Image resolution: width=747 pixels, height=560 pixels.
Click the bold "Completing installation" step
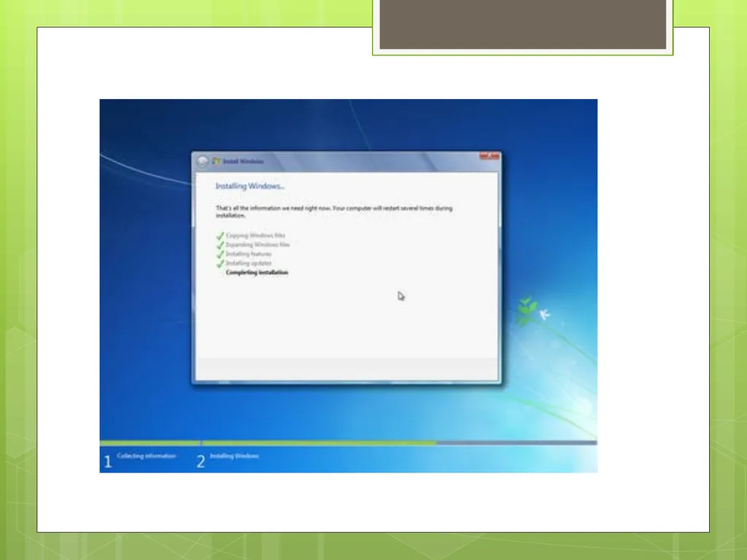(x=257, y=273)
